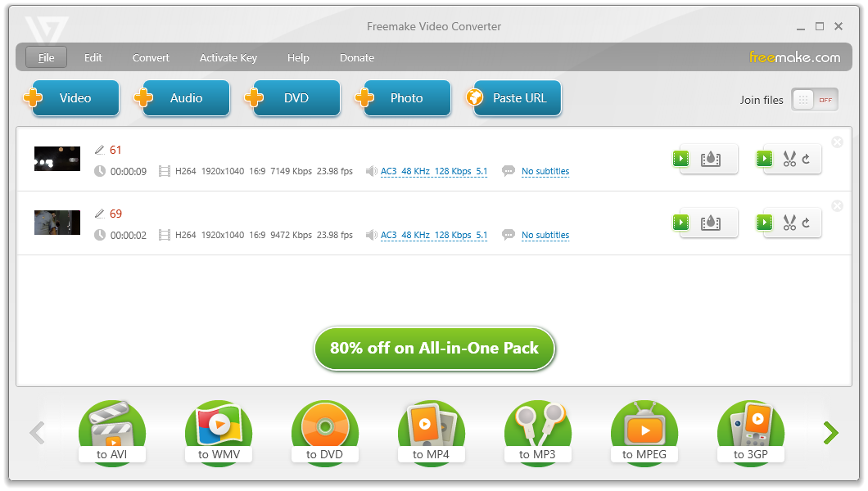Convert to DVD format
Image resolution: width=868 pixels, height=491 pixels.
(325, 432)
